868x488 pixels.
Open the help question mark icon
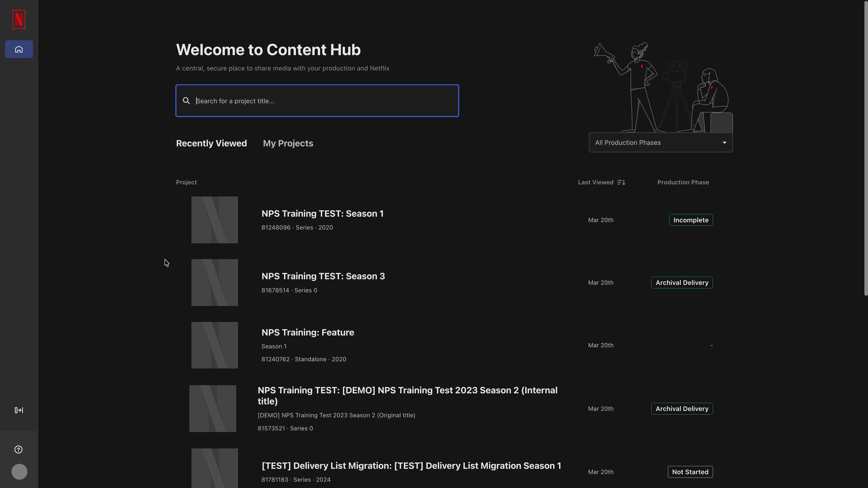point(19,450)
